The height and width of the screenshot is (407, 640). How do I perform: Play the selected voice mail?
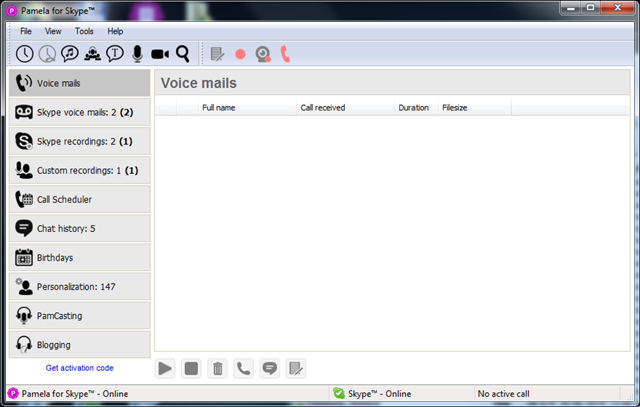pos(165,369)
